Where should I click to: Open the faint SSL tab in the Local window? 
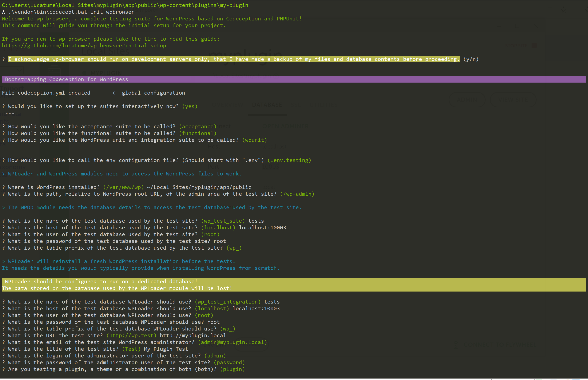pos(295,105)
